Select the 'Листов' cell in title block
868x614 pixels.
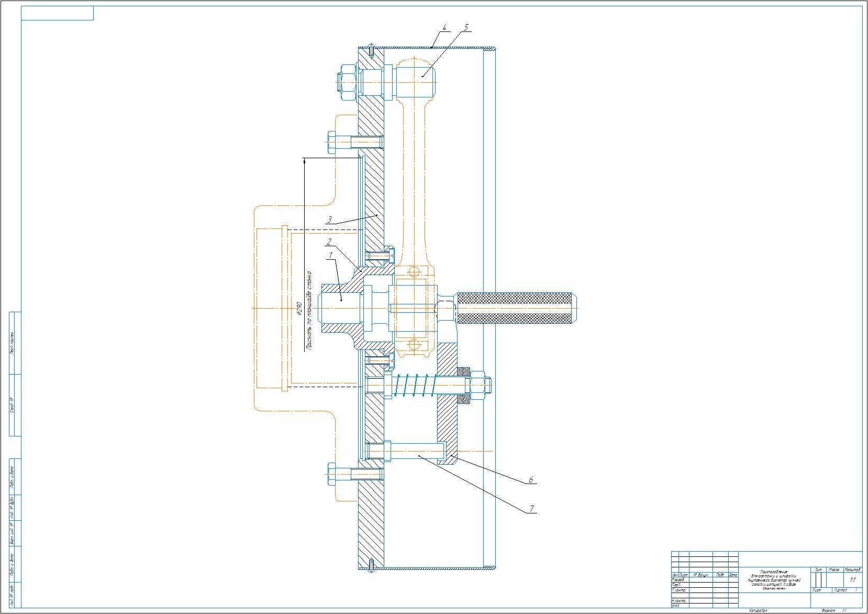click(x=840, y=590)
